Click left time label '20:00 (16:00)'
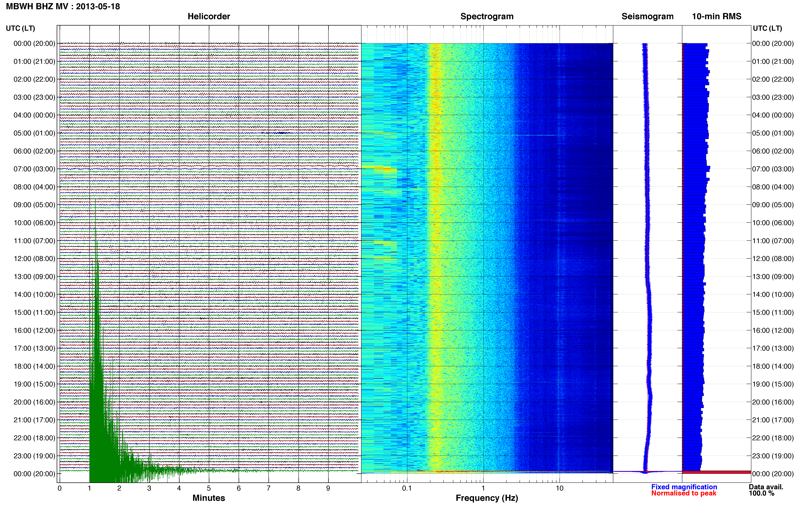This screenshot has height=508, width=812. click(x=34, y=402)
